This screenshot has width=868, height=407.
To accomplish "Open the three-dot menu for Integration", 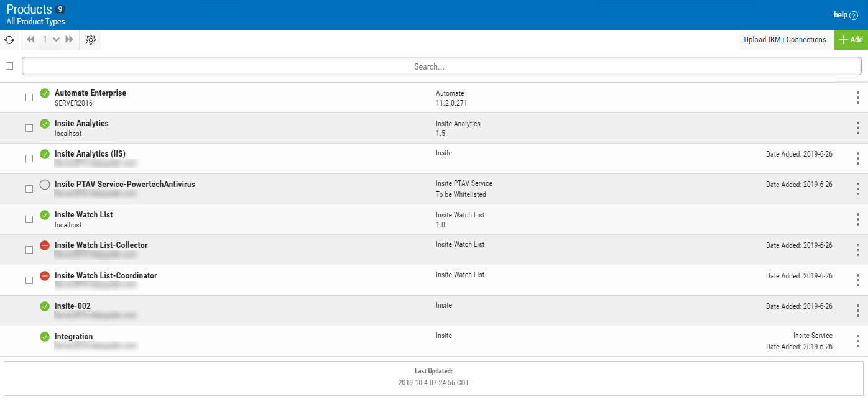I will pyautogui.click(x=858, y=341).
